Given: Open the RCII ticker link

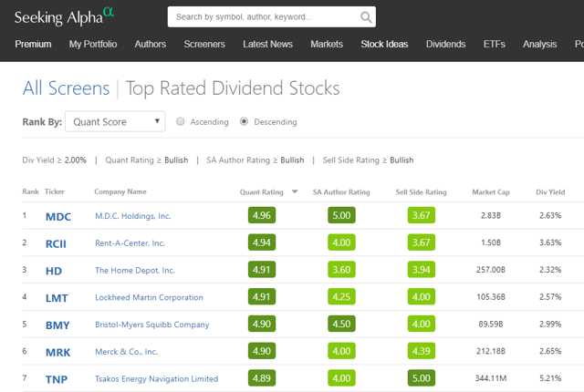Looking at the screenshot, I should [56, 243].
